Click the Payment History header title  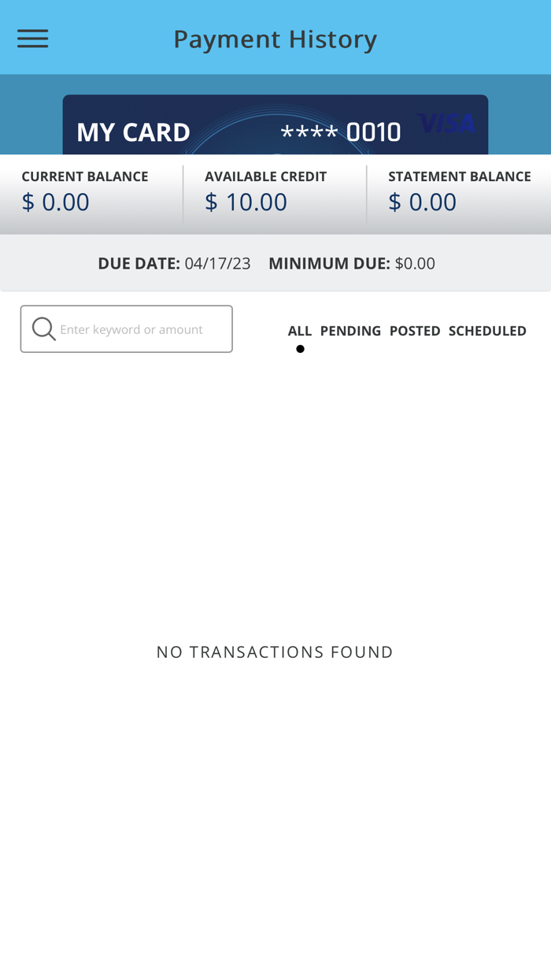click(x=275, y=37)
